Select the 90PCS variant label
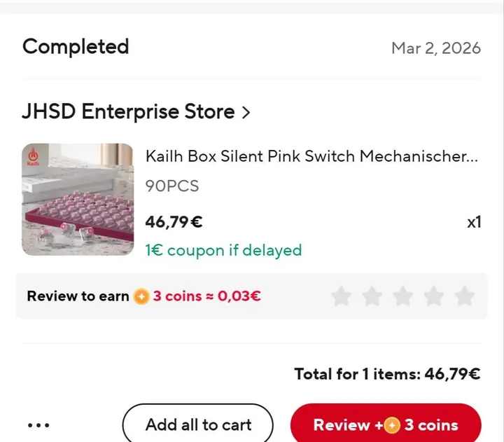The image size is (504, 442). click(x=172, y=186)
